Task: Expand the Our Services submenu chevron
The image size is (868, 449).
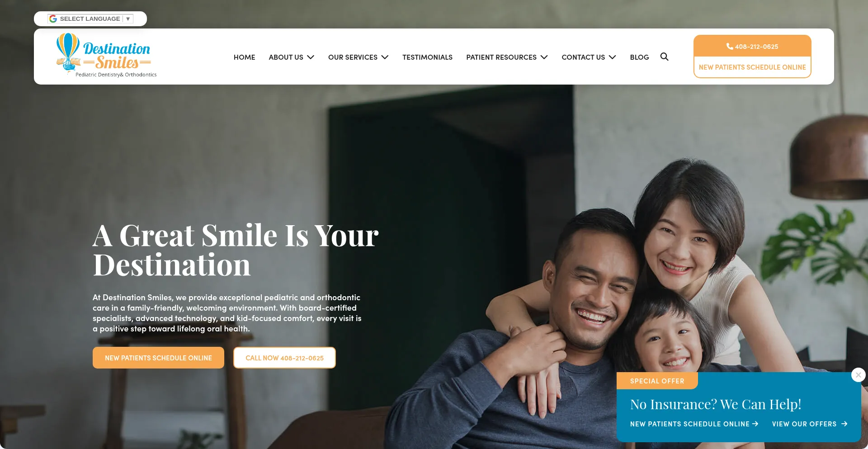Action: 385,57
